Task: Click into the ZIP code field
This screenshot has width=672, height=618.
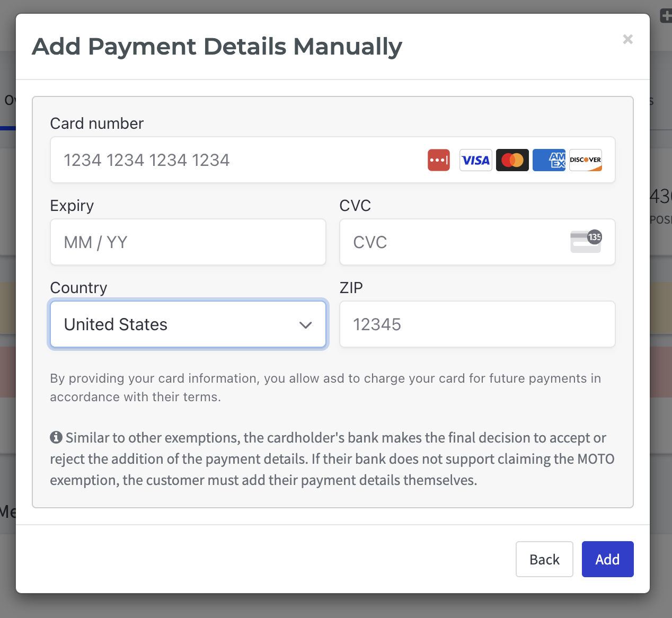Action: 478,324
